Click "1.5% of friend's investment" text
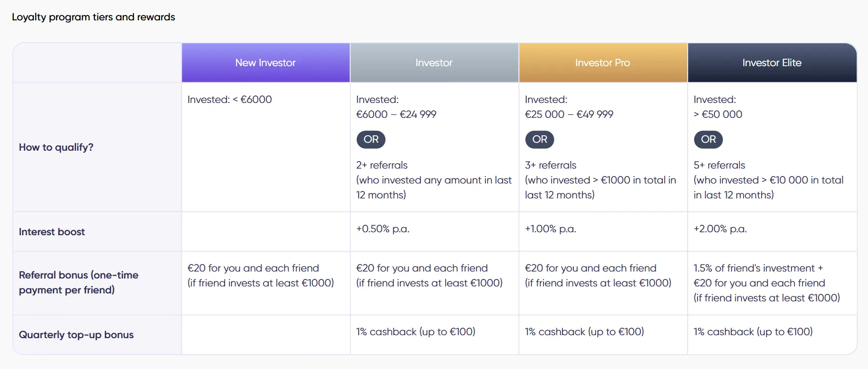The width and height of the screenshot is (868, 369). click(x=754, y=268)
